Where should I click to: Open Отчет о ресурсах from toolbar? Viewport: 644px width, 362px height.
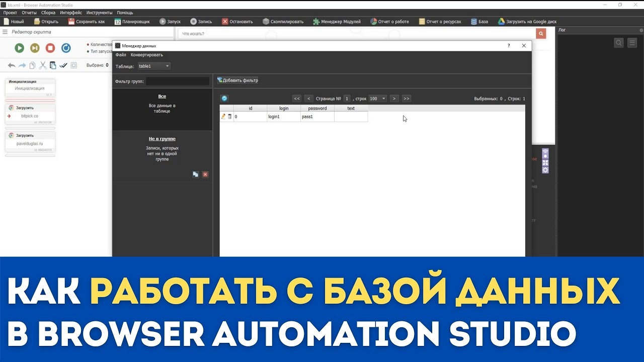pyautogui.click(x=440, y=22)
